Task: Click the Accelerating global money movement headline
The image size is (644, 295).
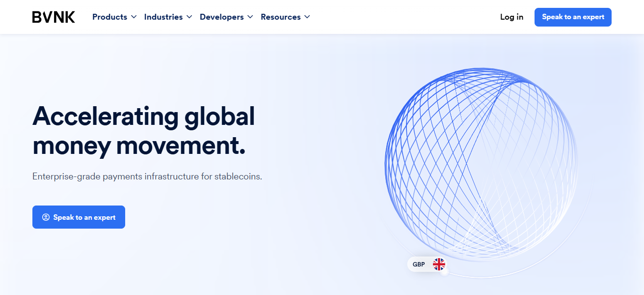Action: pyautogui.click(x=143, y=131)
